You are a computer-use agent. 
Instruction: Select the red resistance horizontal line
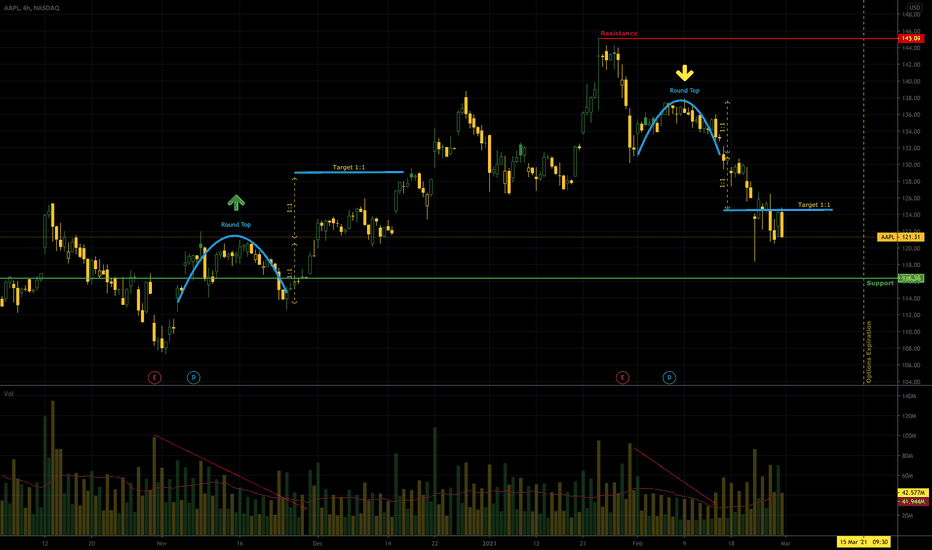click(x=748, y=39)
